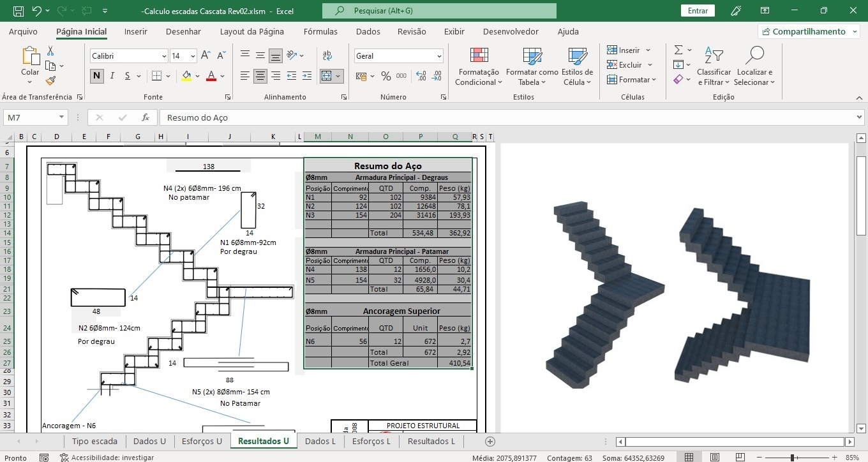Open the Arquivo menu
Viewport: 868px width, 462px height.
[23, 31]
